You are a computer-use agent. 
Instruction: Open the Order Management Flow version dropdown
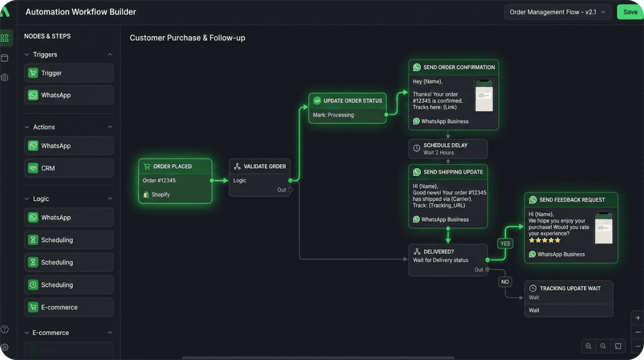558,12
